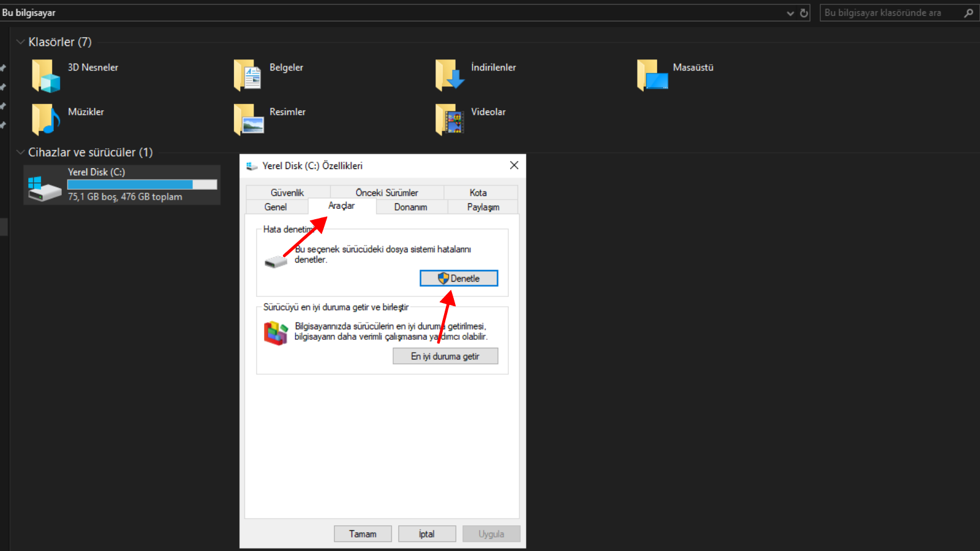Collapse the Cihazlar ve sürücüler group
The image size is (980, 551).
point(20,152)
